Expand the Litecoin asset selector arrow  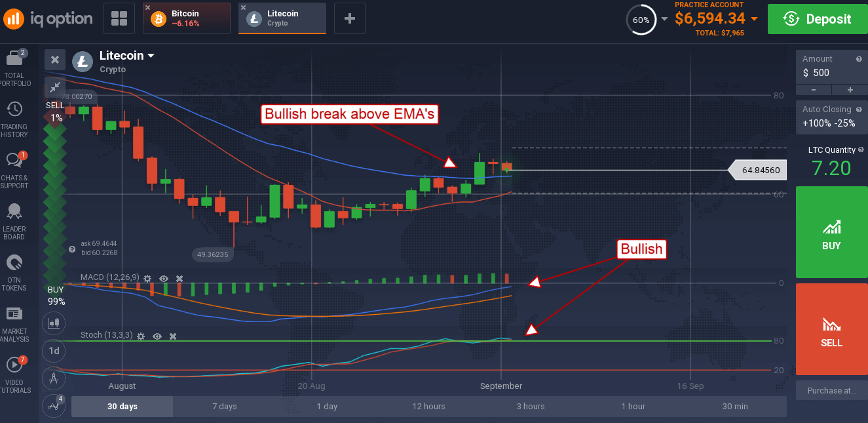click(x=151, y=56)
